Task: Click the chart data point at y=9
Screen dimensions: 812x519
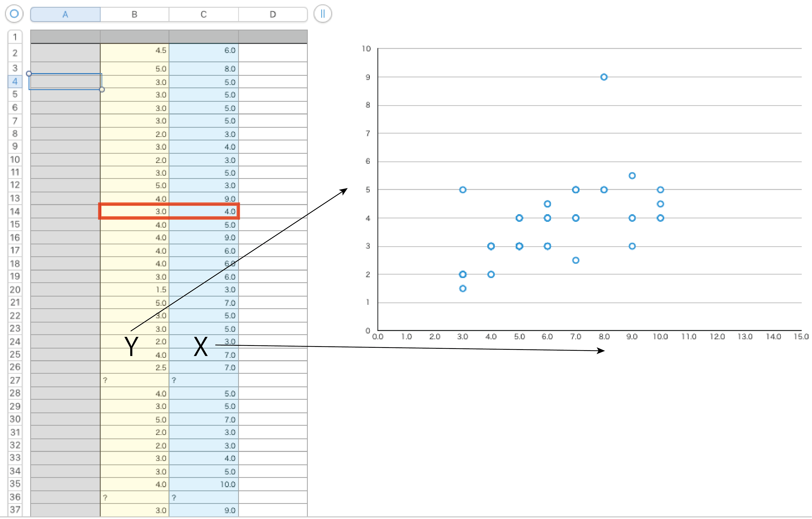Action: [604, 77]
